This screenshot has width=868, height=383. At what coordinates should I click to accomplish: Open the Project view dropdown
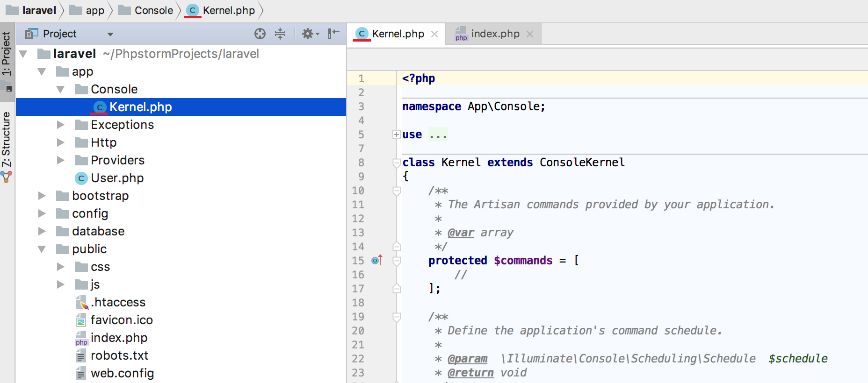click(x=110, y=34)
